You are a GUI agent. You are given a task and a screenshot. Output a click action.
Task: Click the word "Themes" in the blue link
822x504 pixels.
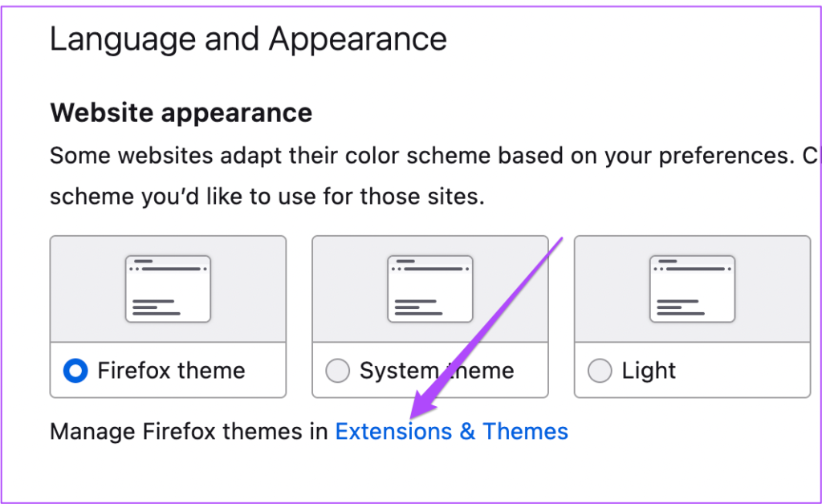[x=525, y=432]
